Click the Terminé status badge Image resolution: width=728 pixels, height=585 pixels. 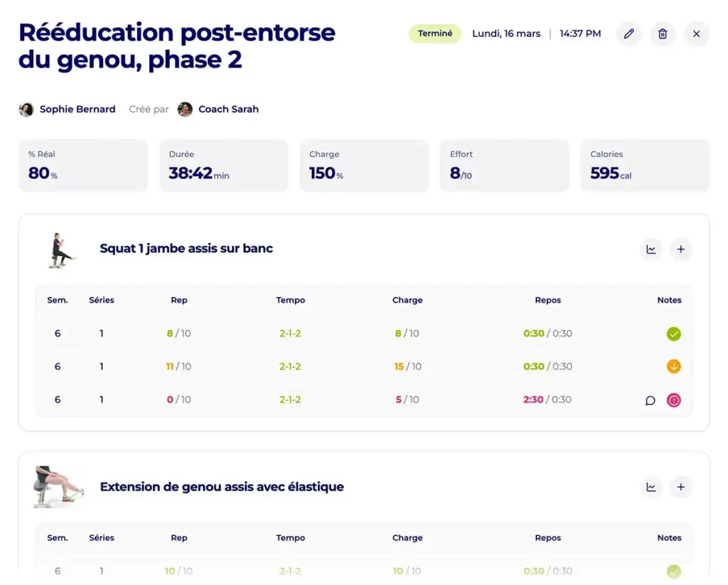(x=434, y=34)
